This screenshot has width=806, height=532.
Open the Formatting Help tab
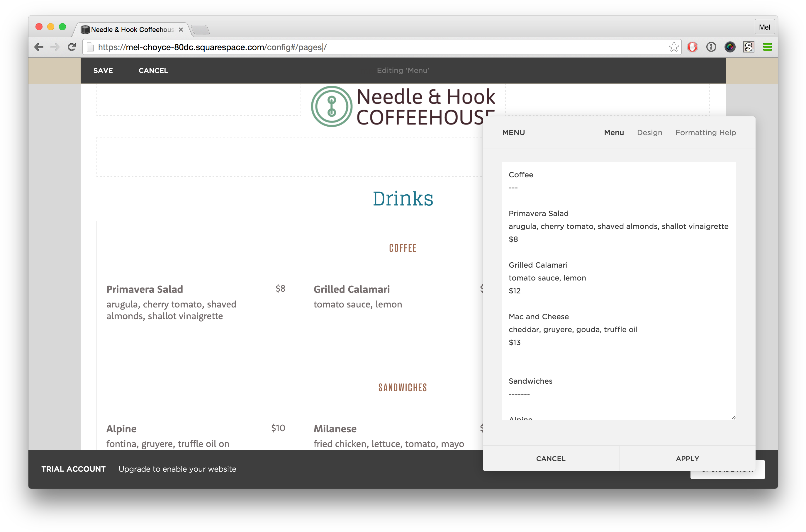click(705, 133)
